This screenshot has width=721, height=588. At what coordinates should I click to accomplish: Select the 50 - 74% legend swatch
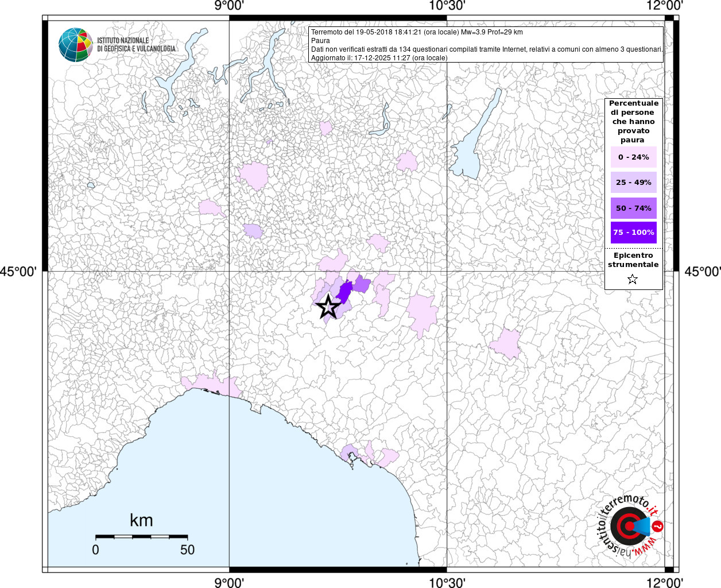(633, 208)
